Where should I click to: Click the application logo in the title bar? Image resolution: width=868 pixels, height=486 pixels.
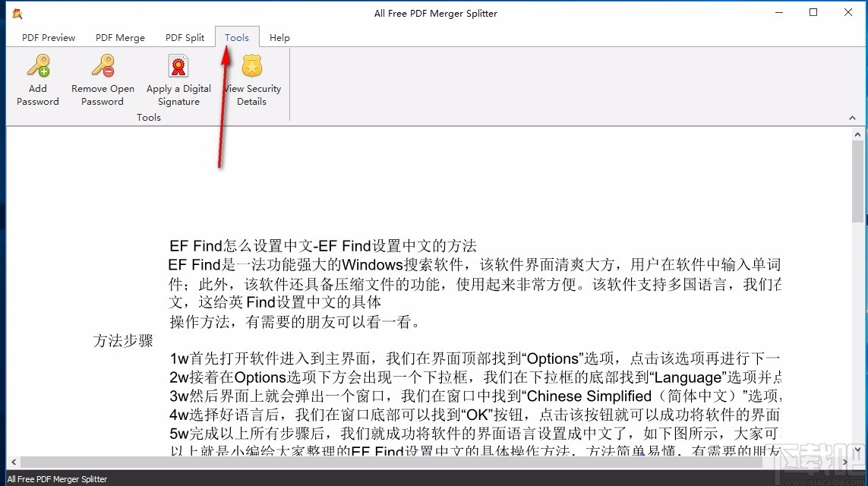[x=16, y=13]
